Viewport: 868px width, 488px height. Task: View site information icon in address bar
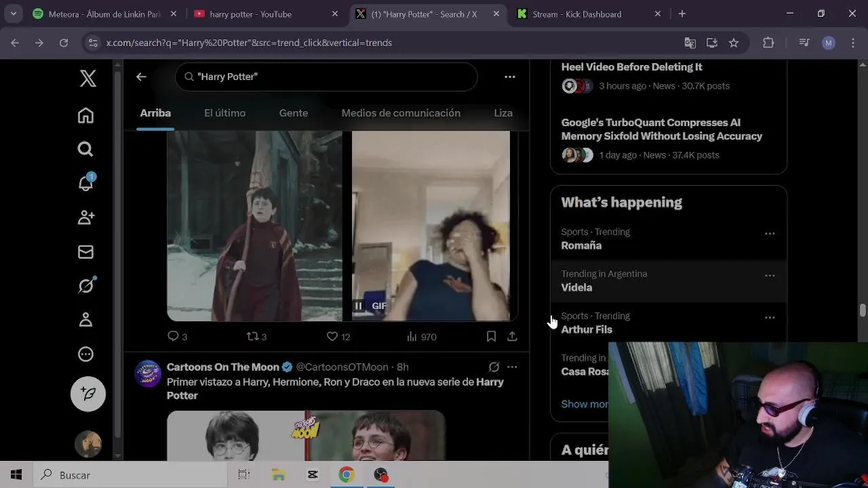pos(93,43)
